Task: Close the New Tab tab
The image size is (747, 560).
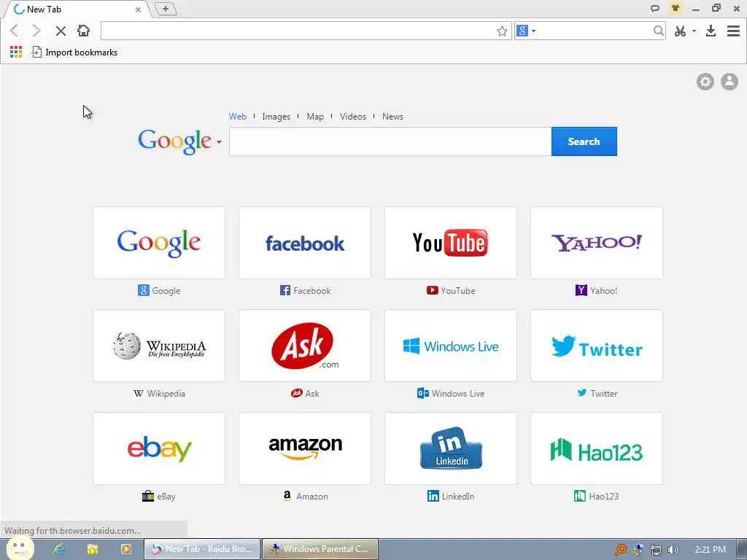Action: pyautogui.click(x=138, y=9)
